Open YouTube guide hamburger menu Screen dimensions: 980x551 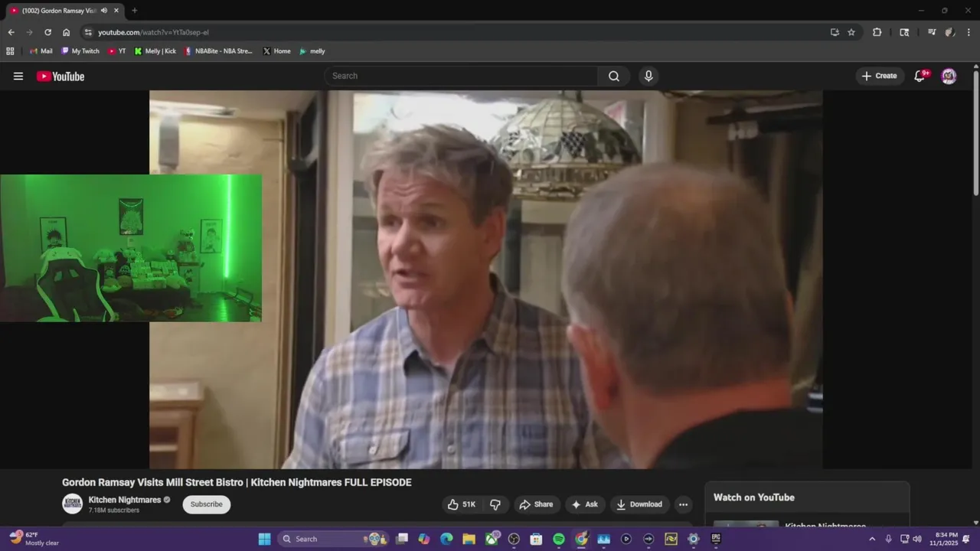click(18, 76)
